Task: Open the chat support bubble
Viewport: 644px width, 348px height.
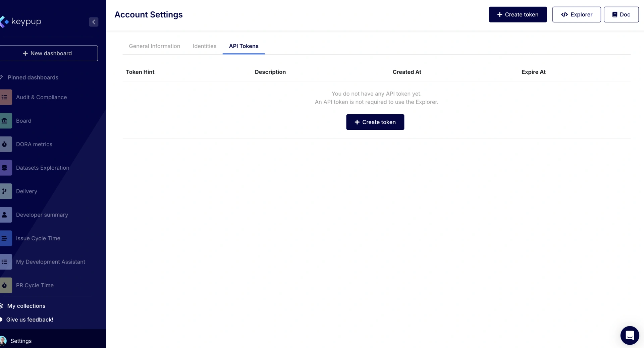Action: [x=630, y=335]
